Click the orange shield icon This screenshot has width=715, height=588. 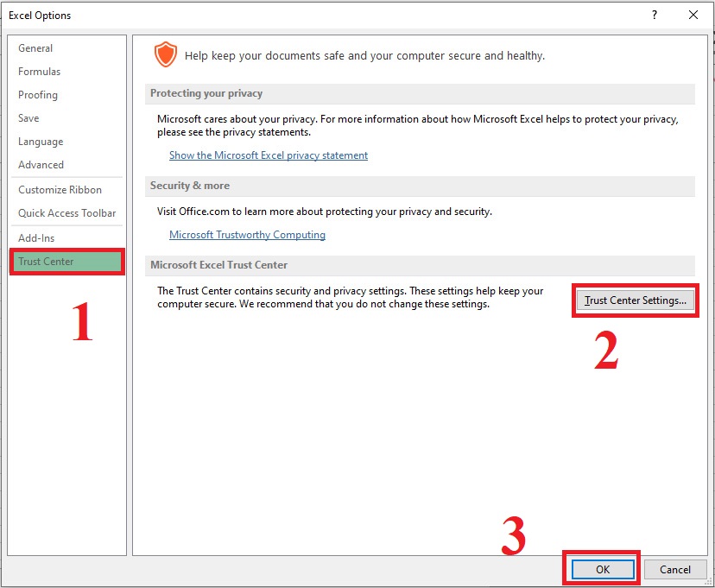coord(164,55)
